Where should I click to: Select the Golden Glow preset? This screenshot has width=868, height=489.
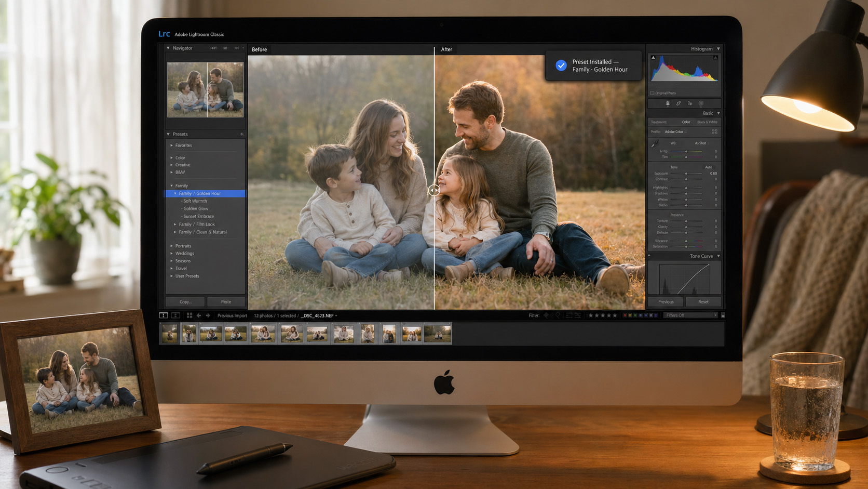click(x=195, y=208)
